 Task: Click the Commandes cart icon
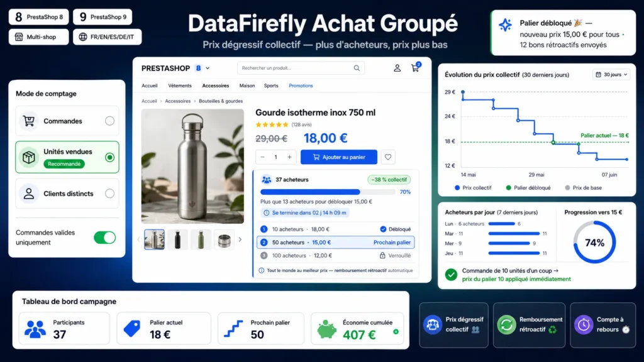[29, 121]
